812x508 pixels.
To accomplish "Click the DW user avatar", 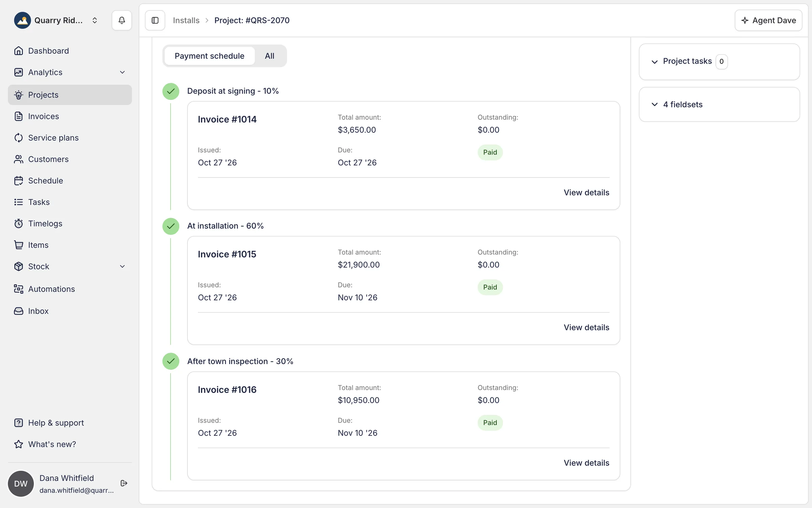I will [x=21, y=484].
